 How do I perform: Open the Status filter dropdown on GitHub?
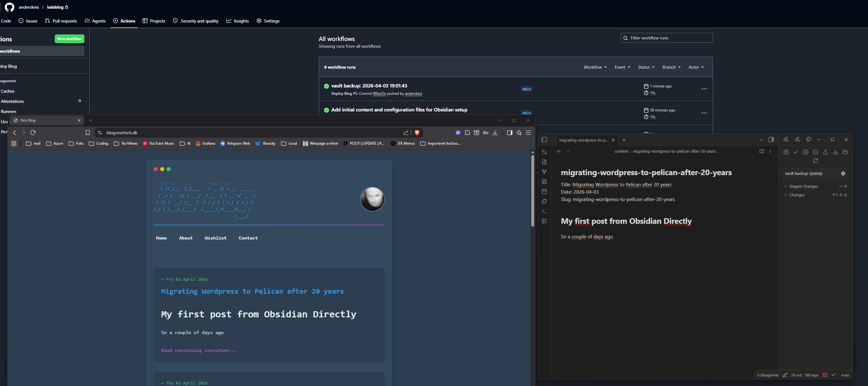pos(646,67)
